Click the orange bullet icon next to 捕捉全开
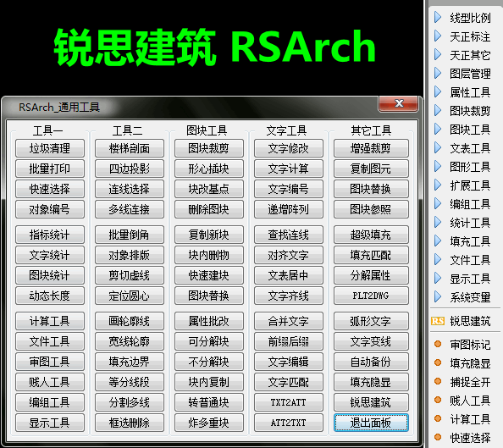 (x=438, y=381)
